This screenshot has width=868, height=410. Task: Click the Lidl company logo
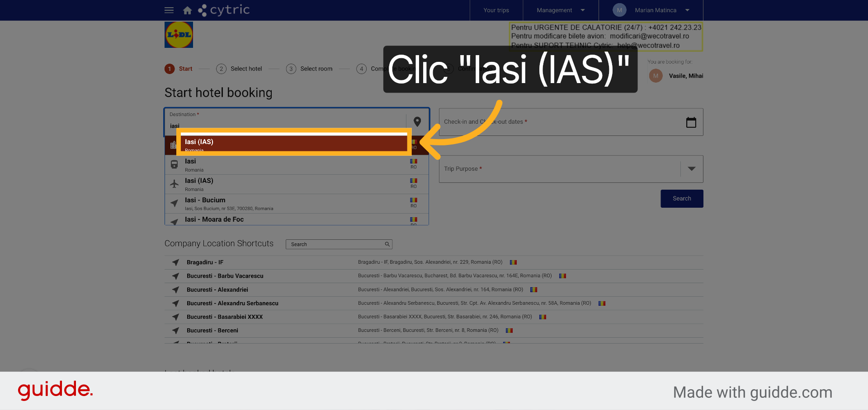(x=179, y=35)
